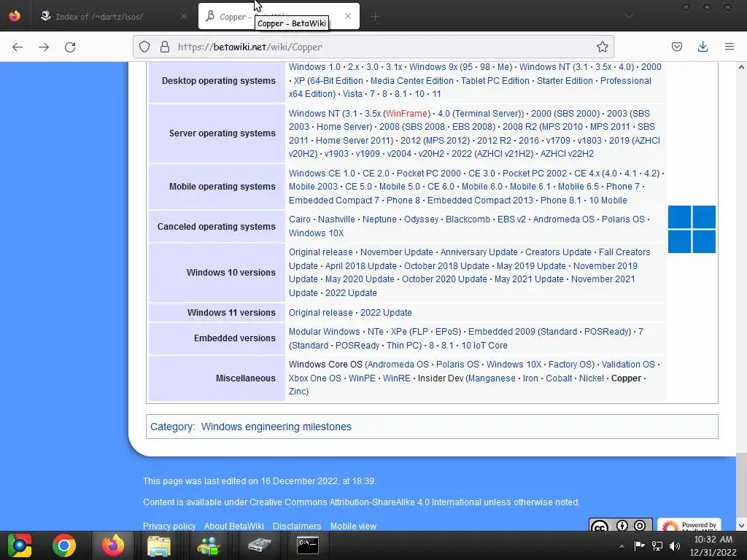Open the Windows 11 2022 Update link

click(x=386, y=313)
